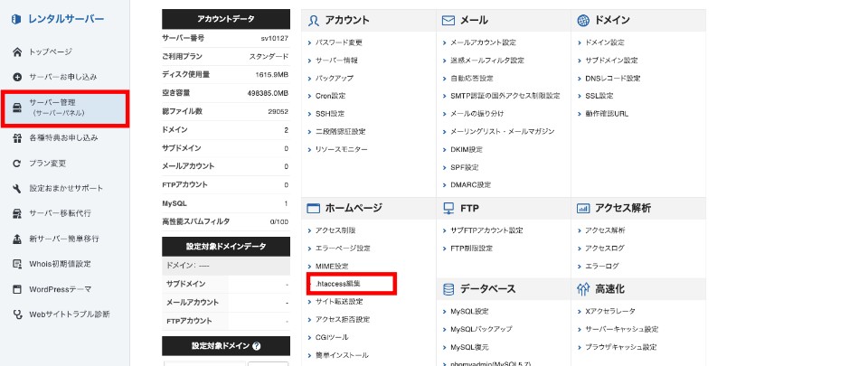This screenshot has width=868, height=366.
Task: Click the chart icon in アクセス解析 header
Action: coord(583,209)
